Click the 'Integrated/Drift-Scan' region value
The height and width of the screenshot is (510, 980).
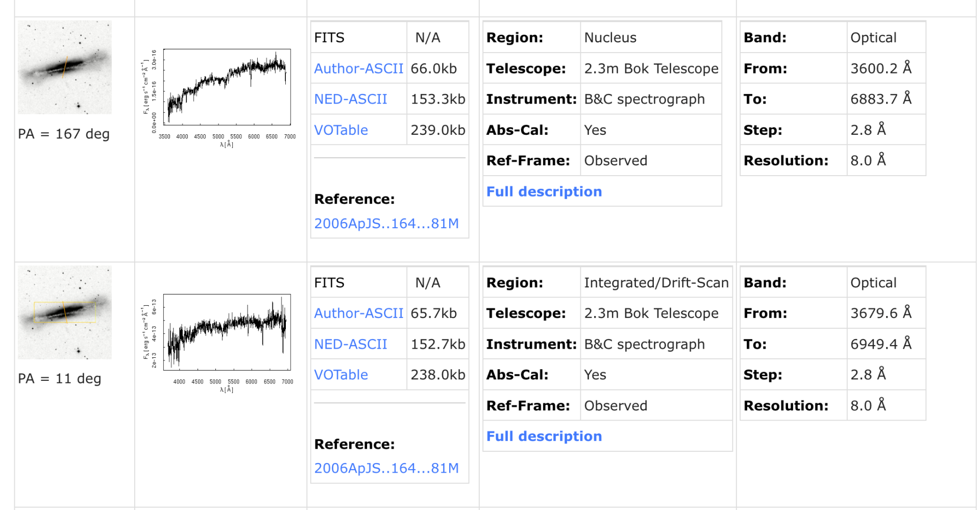pos(656,283)
